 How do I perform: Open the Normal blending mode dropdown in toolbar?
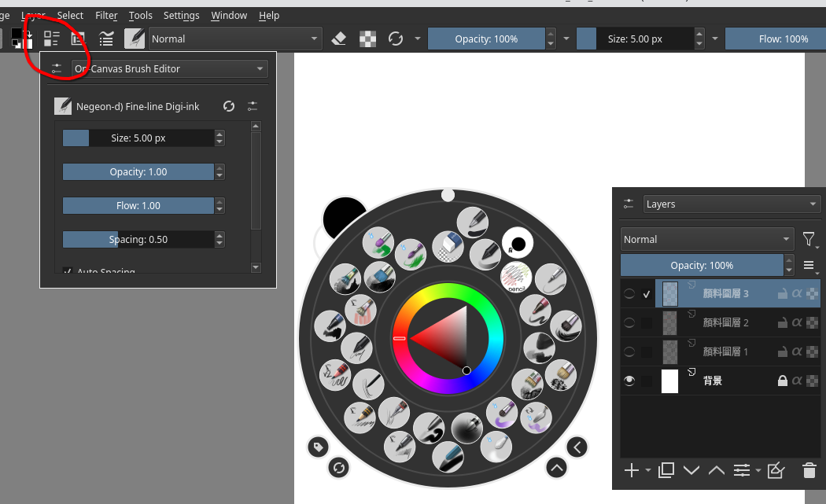point(235,39)
